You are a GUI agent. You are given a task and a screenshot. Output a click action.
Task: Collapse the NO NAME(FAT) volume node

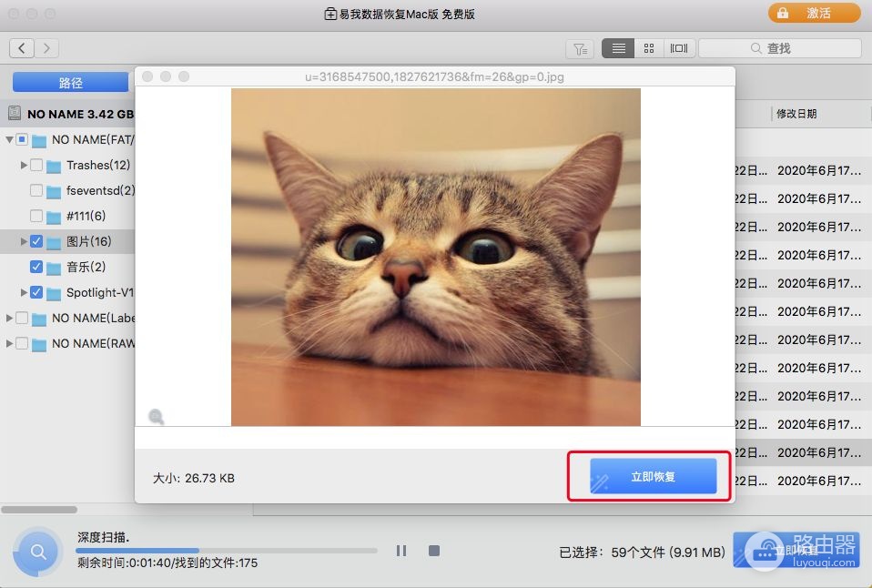[9, 139]
